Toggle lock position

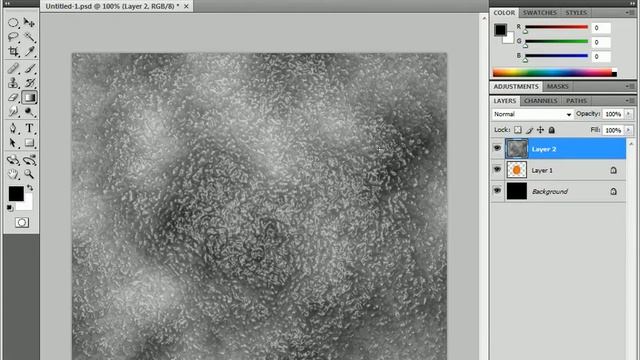(540, 130)
